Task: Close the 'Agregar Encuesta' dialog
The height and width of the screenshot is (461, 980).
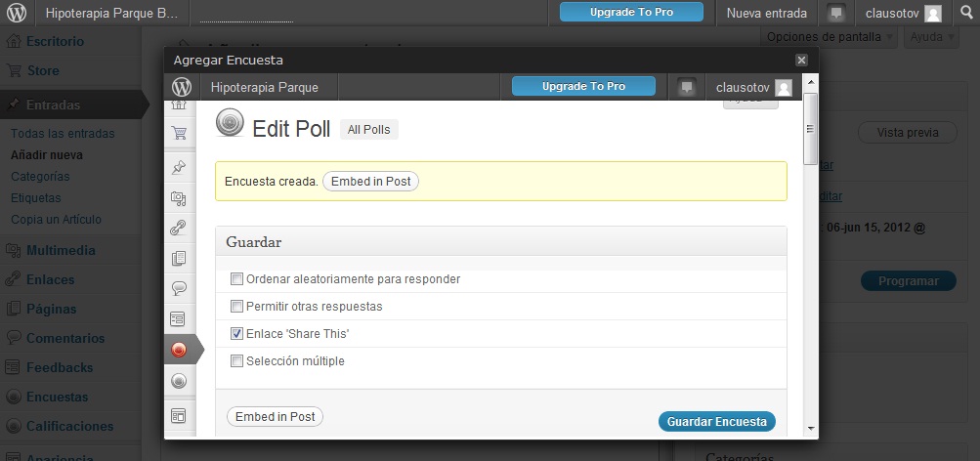Action: [x=802, y=61]
